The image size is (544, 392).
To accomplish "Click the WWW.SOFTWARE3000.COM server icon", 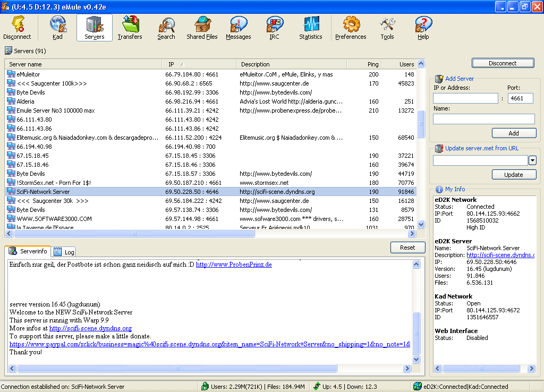I will (x=11, y=218).
